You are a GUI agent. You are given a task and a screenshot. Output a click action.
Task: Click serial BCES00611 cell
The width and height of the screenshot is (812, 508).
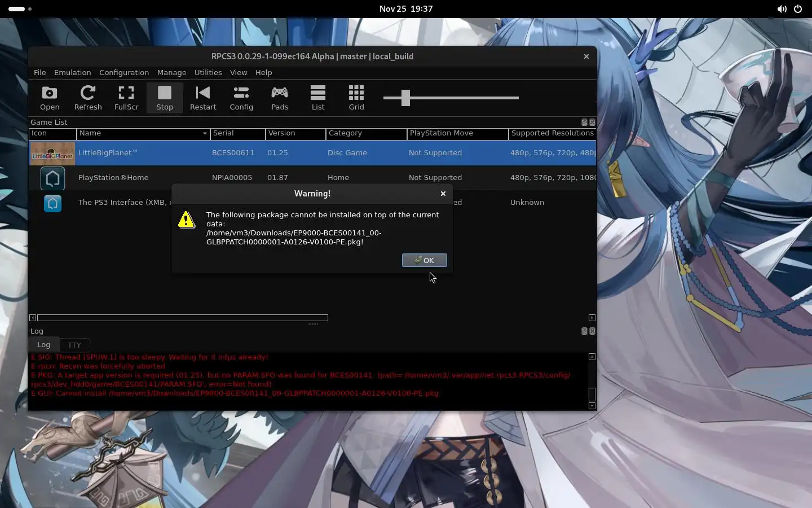(233, 153)
